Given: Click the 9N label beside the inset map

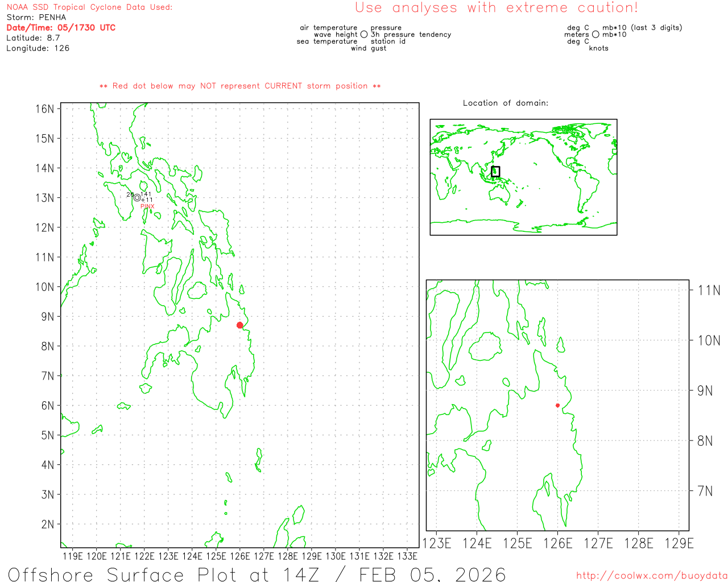Looking at the screenshot, I should tap(705, 390).
